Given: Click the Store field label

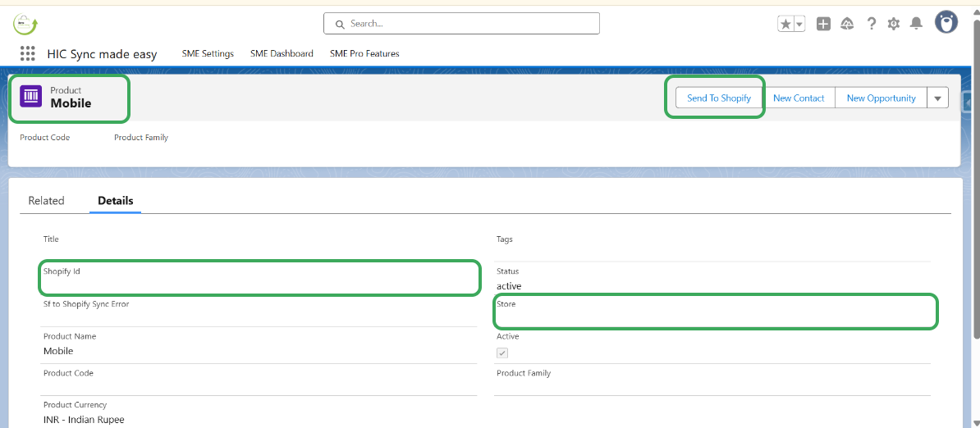Looking at the screenshot, I should 506,304.
